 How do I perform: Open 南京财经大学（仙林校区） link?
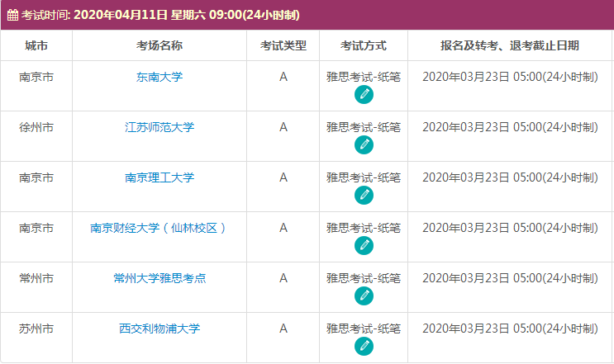[x=158, y=228]
